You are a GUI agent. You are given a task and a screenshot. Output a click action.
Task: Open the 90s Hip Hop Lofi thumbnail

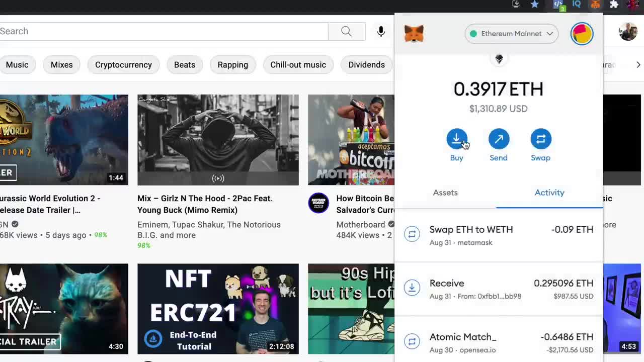click(x=351, y=309)
